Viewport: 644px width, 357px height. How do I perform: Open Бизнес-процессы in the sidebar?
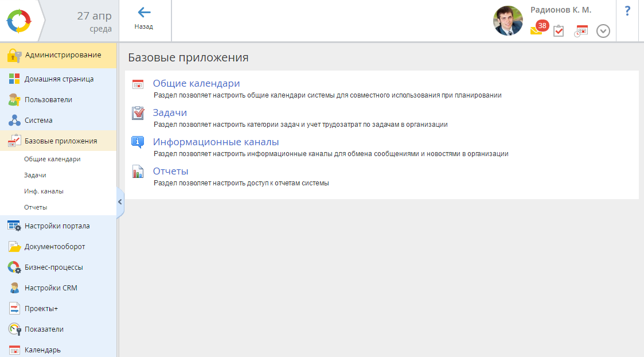point(53,267)
